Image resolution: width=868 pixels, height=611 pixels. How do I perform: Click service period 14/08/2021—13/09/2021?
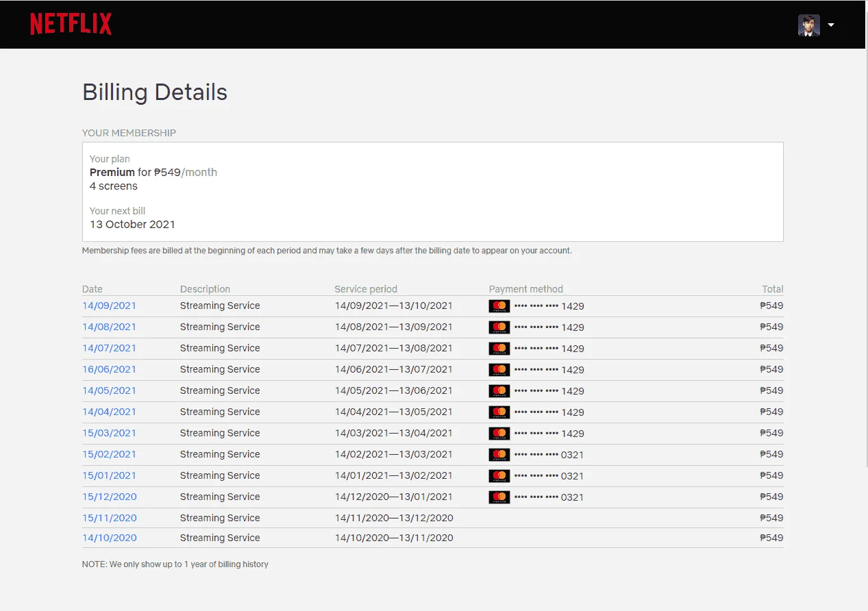[x=394, y=327]
